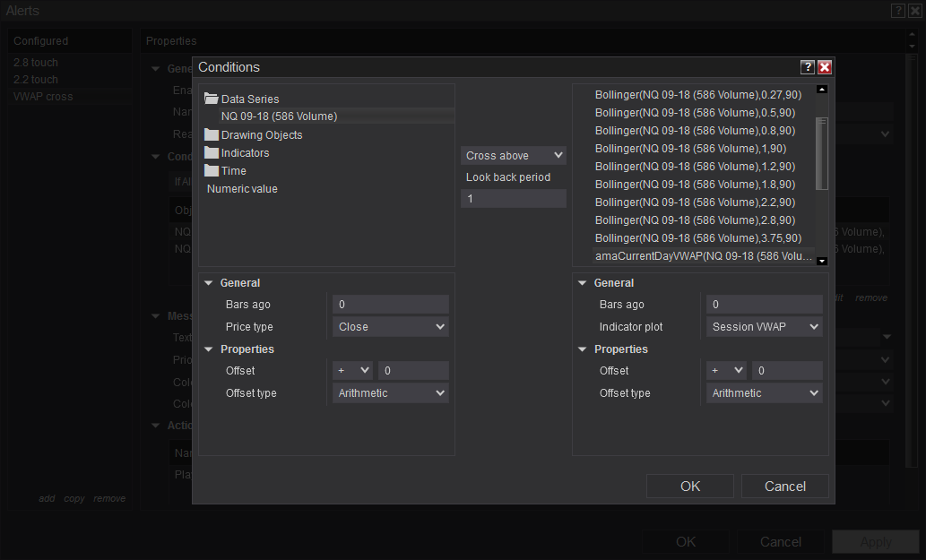
Task: Click the Look back period field
Action: (x=513, y=199)
